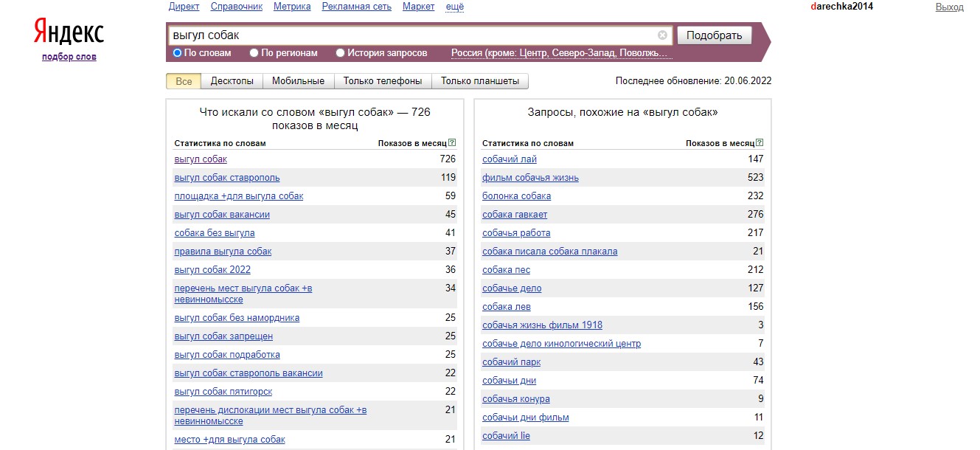Image resolution: width=980 pixels, height=450 pixels.
Task: Click into the search query input field
Action: point(411,35)
